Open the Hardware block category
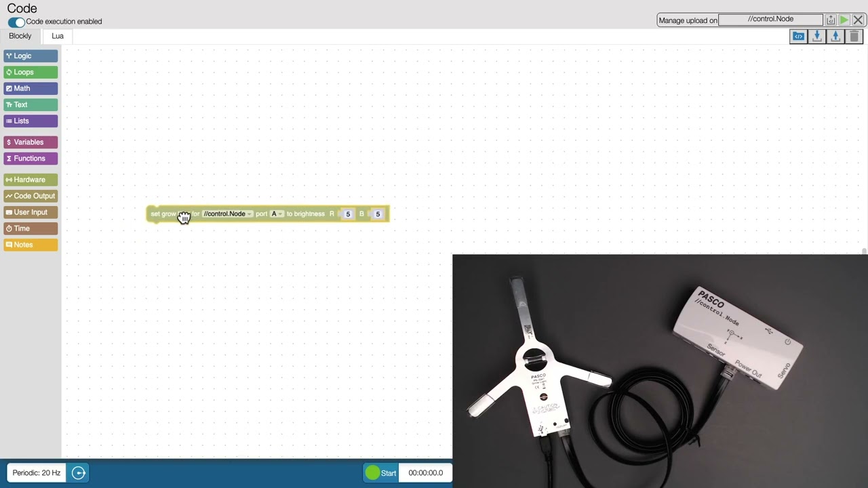 click(31, 180)
